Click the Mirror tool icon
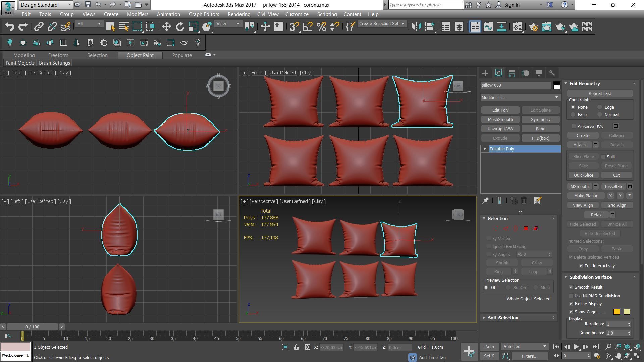The image size is (644, 362). 416,27
